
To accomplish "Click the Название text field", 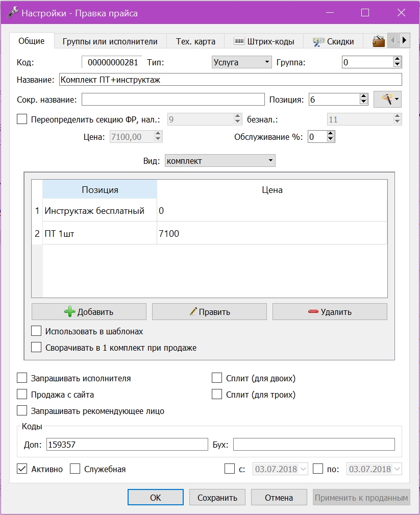I will tap(231, 80).
